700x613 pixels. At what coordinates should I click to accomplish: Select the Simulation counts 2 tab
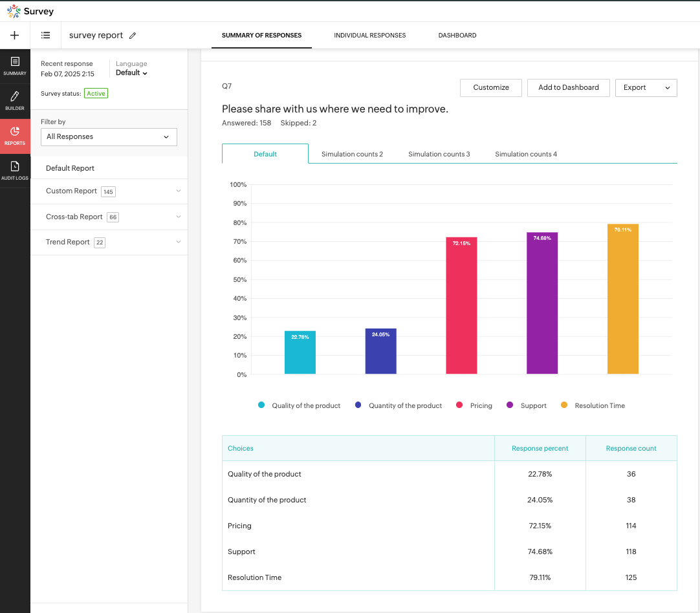[352, 155]
